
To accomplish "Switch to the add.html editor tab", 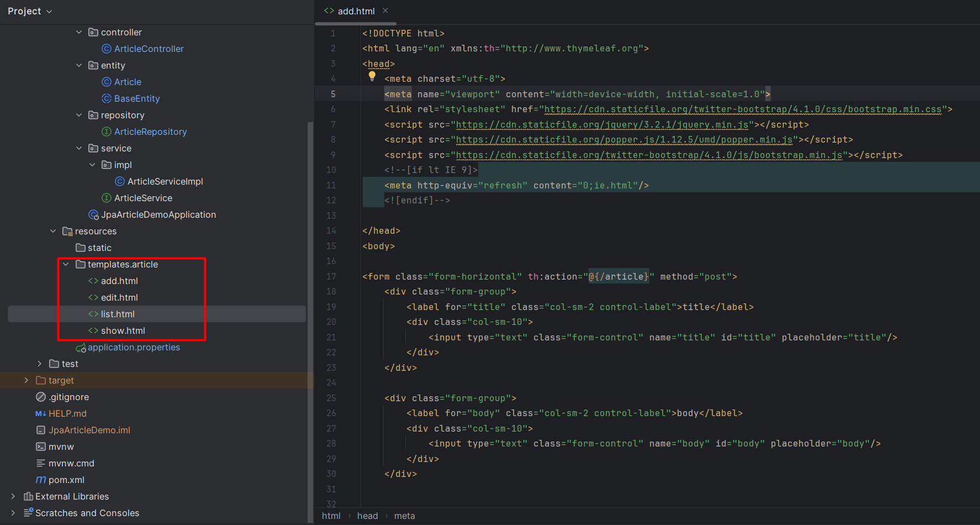I will [x=356, y=11].
